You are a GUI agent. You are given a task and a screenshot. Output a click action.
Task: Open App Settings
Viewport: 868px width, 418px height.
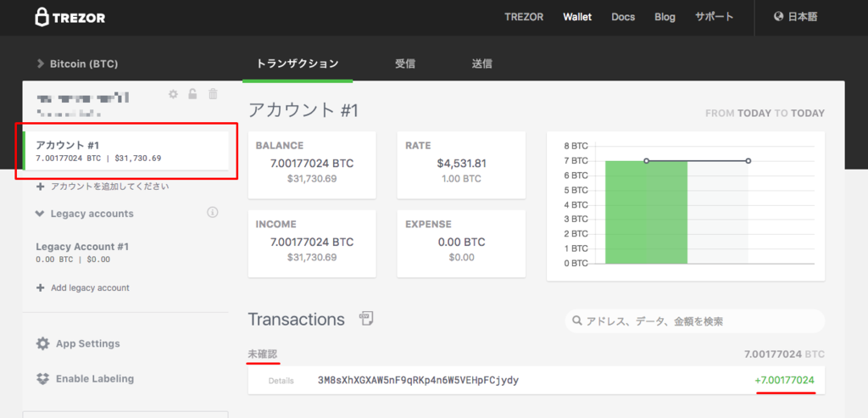click(x=78, y=343)
